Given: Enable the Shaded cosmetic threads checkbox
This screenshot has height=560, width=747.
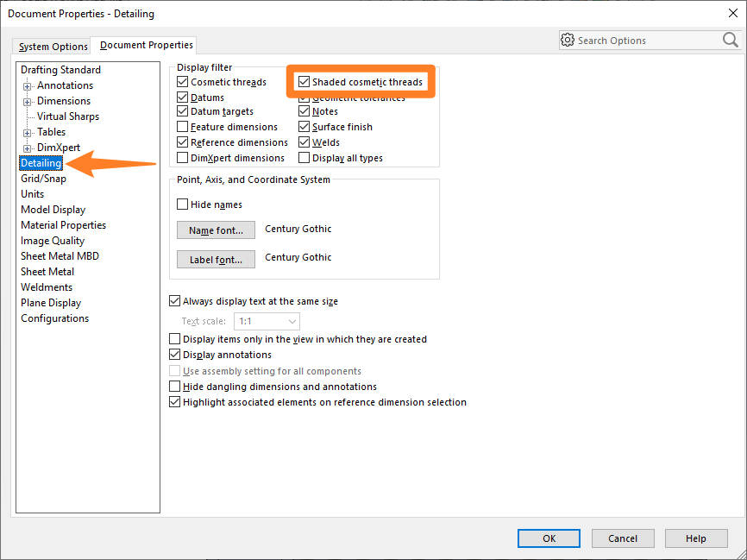Looking at the screenshot, I should tap(305, 81).
